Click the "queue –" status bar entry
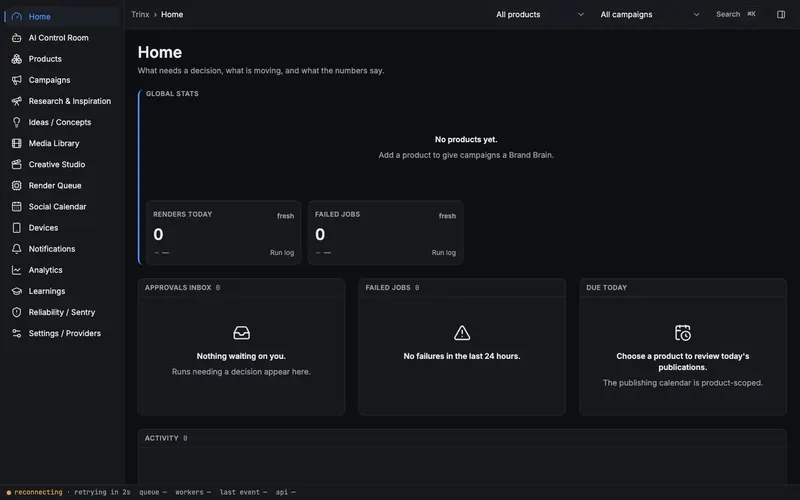 [x=153, y=492]
